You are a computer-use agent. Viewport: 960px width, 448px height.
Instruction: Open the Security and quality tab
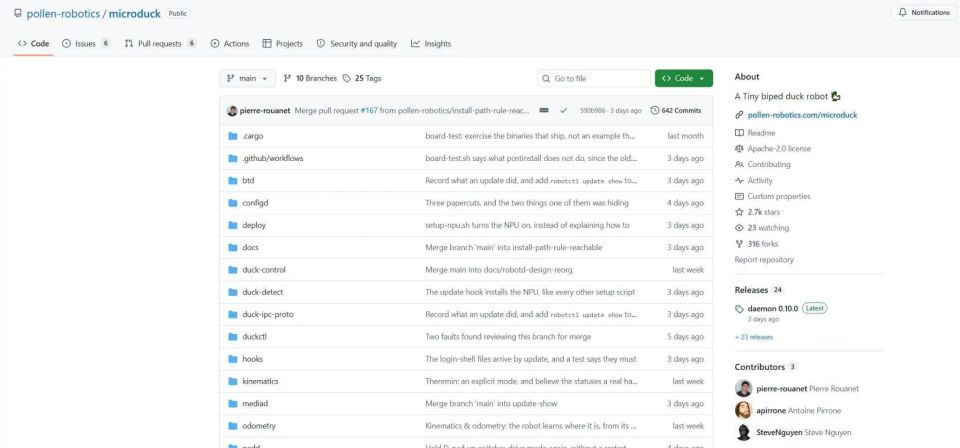point(357,43)
